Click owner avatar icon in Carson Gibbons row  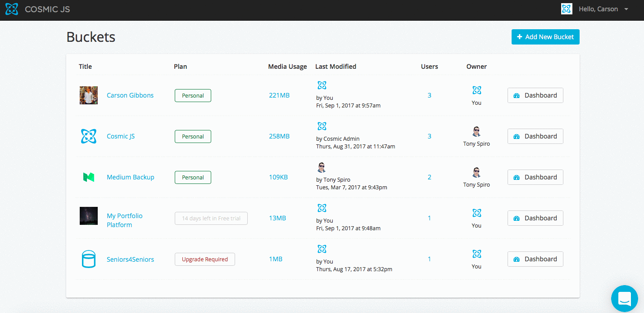(x=476, y=90)
